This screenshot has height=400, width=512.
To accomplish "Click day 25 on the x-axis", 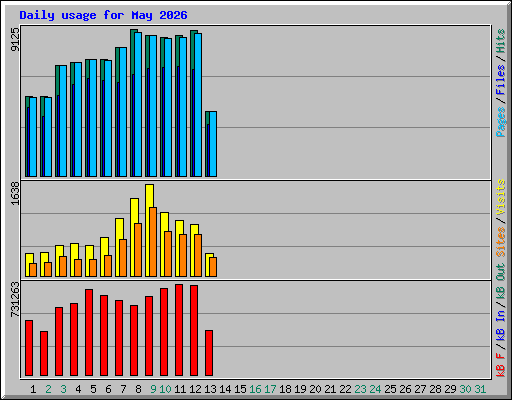I will [x=390, y=389].
